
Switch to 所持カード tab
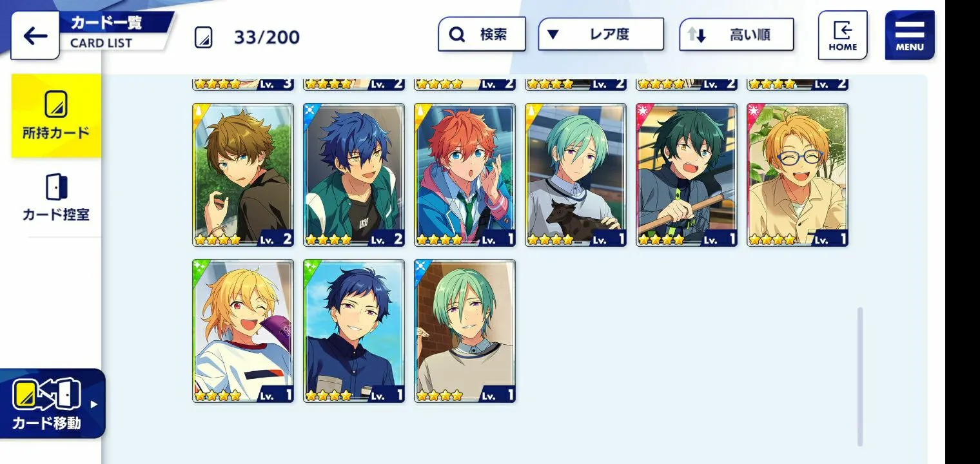tap(56, 116)
